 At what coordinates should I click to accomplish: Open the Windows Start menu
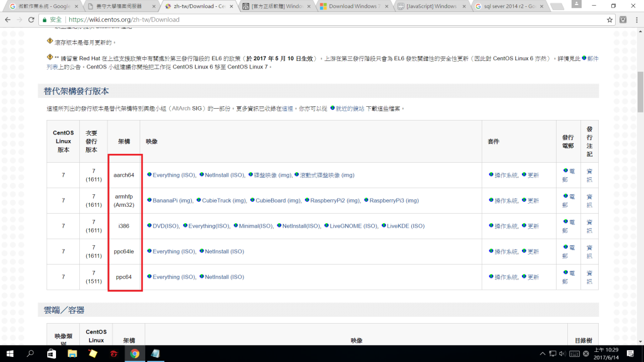(x=10, y=353)
